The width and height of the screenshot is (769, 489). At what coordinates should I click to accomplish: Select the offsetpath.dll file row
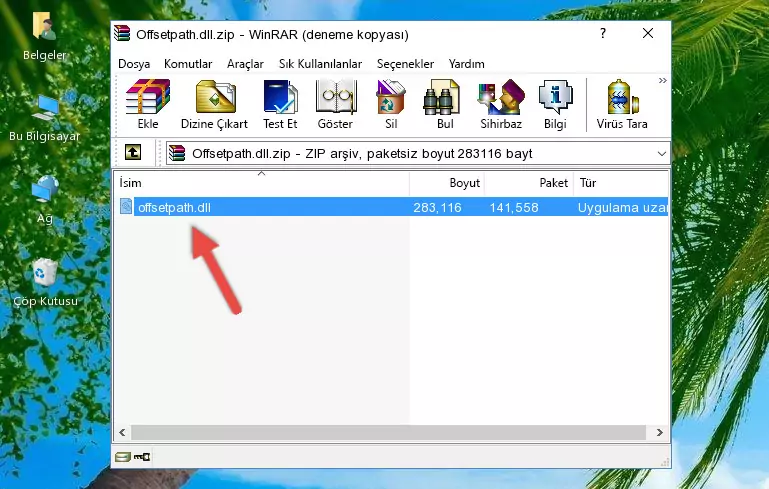tap(392, 207)
